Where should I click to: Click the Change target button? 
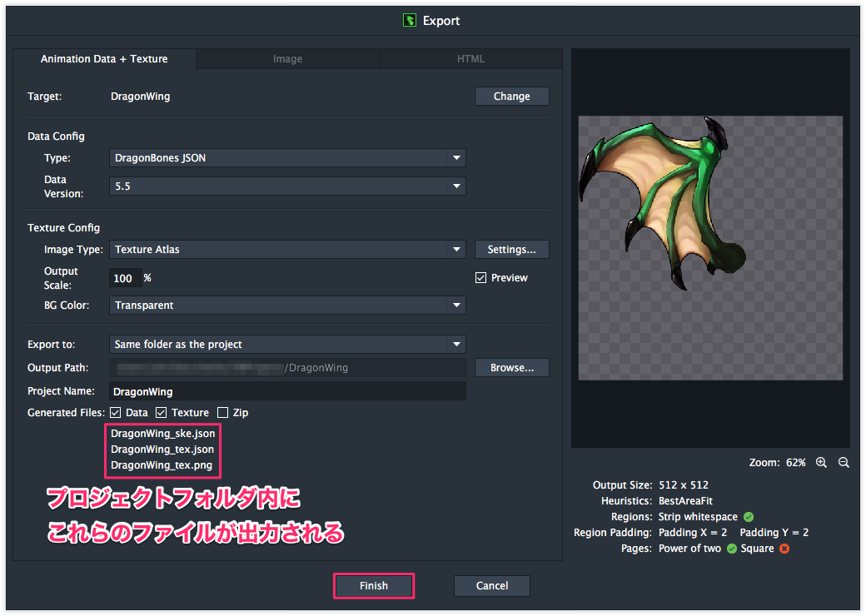(512, 96)
